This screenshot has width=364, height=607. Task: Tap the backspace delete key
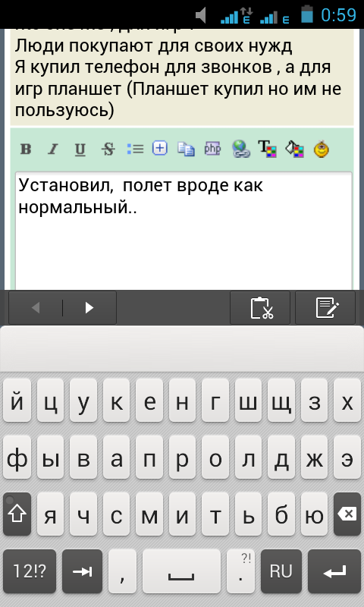tap(347, 514)
